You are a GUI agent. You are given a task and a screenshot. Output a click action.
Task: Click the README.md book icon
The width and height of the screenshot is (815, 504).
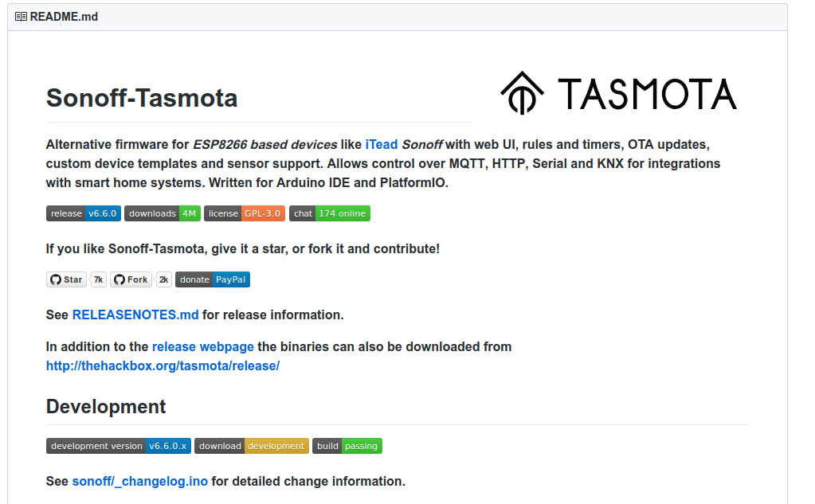(21, 16)
